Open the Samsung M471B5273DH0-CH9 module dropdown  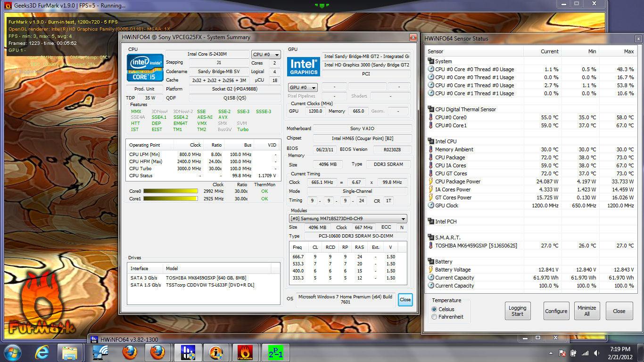pyautogui.click(x=348, y=219)
